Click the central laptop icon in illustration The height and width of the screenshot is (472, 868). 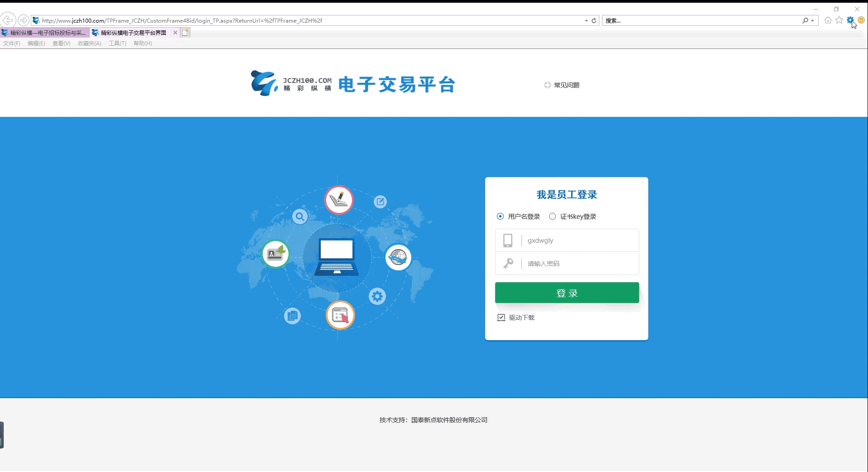(x=337, y=257)
